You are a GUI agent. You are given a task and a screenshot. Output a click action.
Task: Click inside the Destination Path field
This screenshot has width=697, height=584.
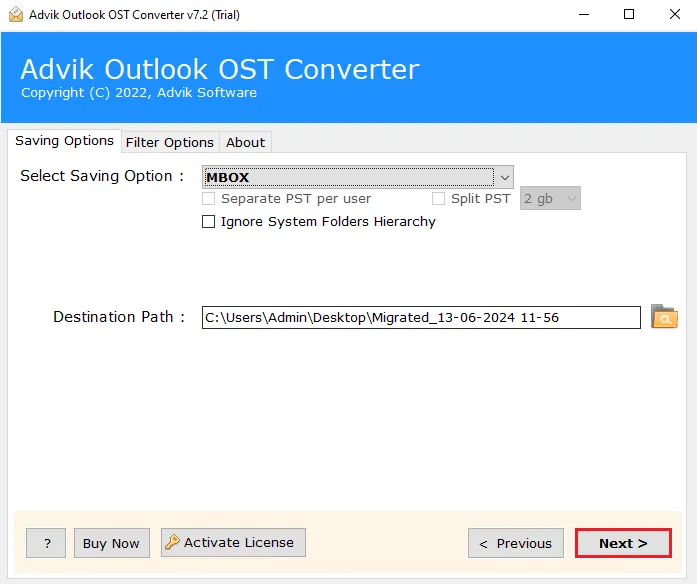click(x=421, y=317)
